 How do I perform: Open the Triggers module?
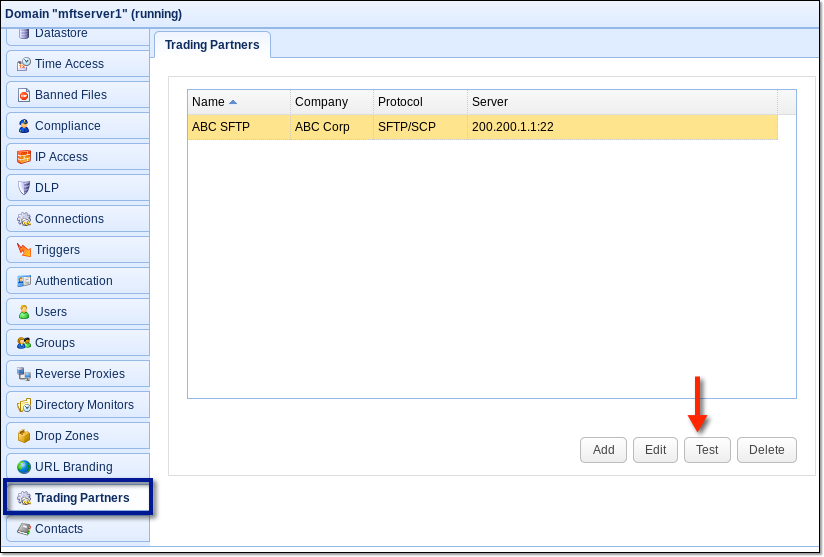point(78,250)
